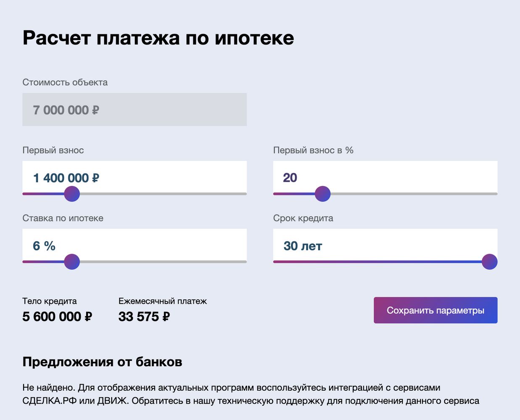Focus the Первый взнос field showing 1 400 000 ₽
520x420 pixels.
click(x=135, y=177)
